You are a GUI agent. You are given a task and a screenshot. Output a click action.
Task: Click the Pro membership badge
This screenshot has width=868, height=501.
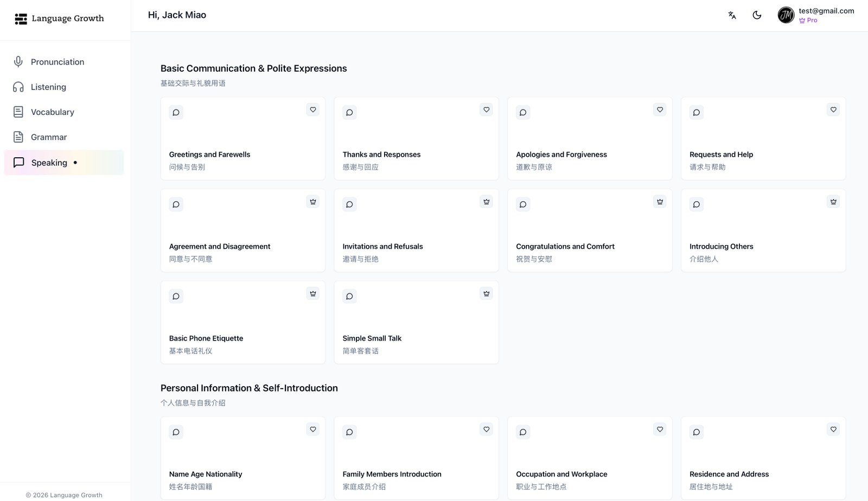tap(808, 21)
